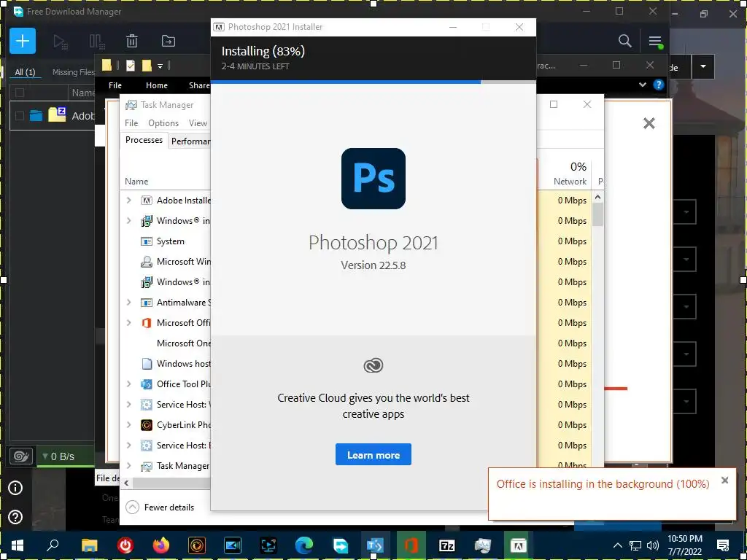Screen dimensions: 747x560
Task: Click the Photoshop installer progress bar
Action: pyautogui.click(x=373, y=82)
